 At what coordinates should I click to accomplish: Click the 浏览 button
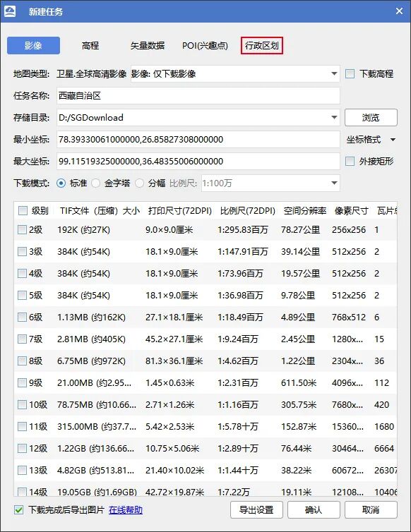(x=371, y=117)
